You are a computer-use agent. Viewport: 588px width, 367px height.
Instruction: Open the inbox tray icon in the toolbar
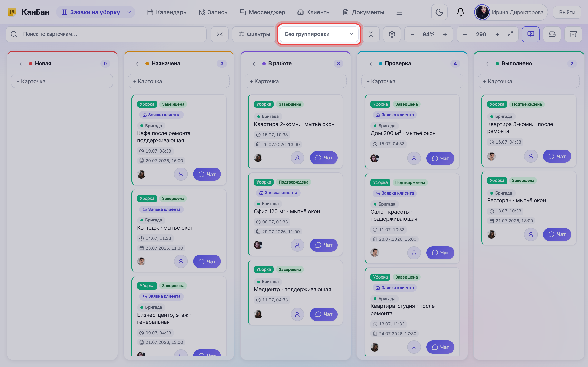pyautogui.click(x=552, y=34)
